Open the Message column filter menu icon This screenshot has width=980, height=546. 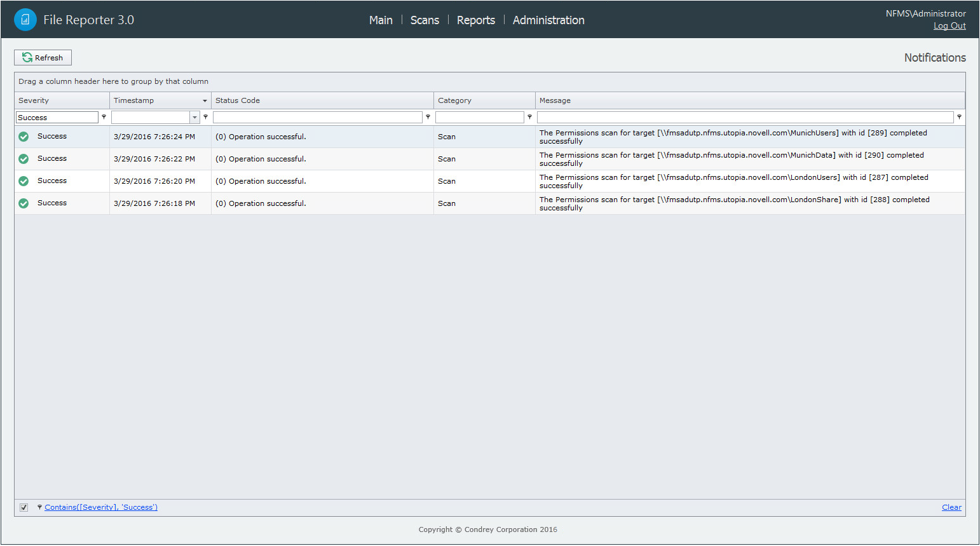[x=959, y=117]
